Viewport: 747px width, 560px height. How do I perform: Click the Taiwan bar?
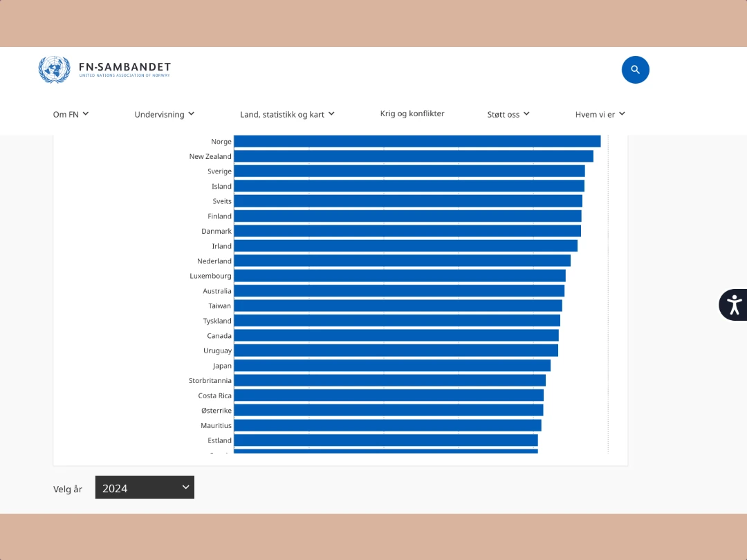coord(398,306)
